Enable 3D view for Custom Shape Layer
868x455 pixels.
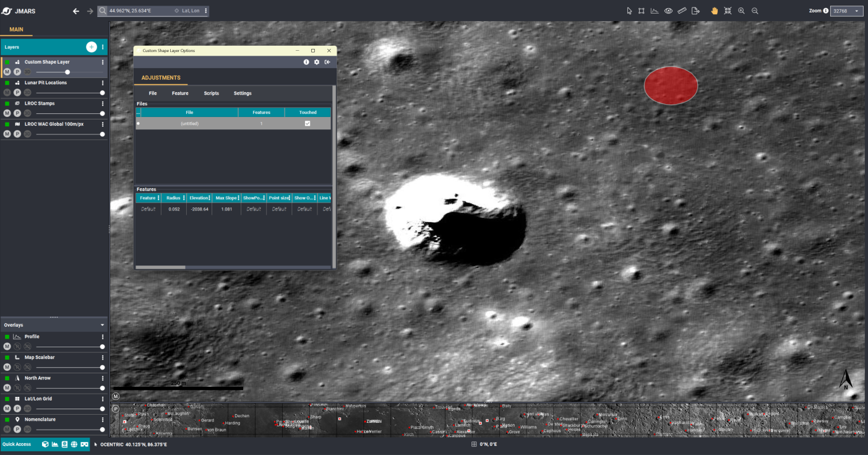click(27, 71)
